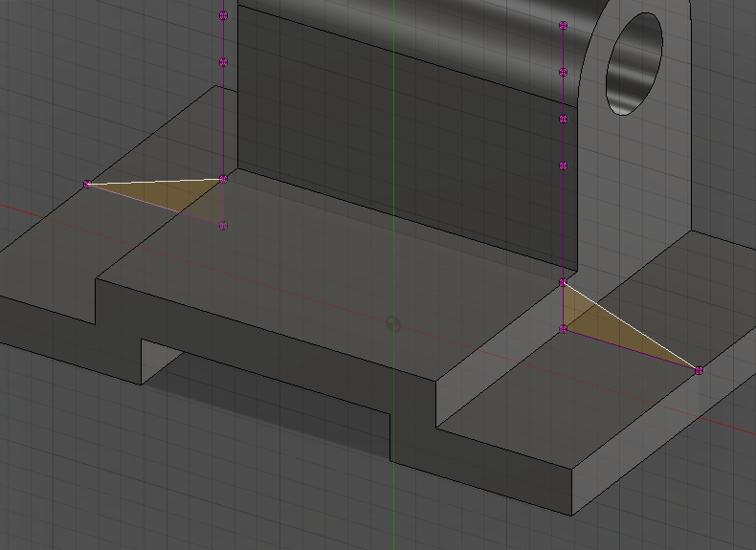Screen dimensions: 756x550
Task: Click the sketch point at left triangle's top corner
Action: click(223, 179)
